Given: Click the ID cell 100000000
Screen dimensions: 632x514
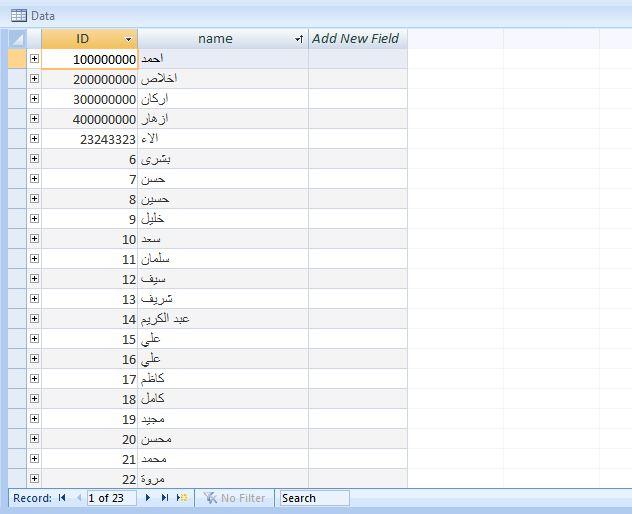Looking at the screenshot, I should pyautogui.click(x=89, y=59).
